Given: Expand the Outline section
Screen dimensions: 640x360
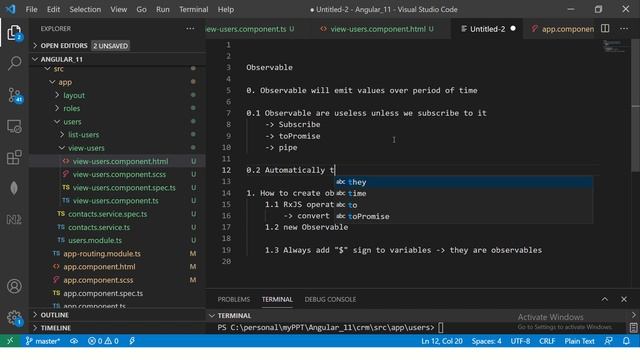Looking at the screenshot, I should tap(117, 315).
